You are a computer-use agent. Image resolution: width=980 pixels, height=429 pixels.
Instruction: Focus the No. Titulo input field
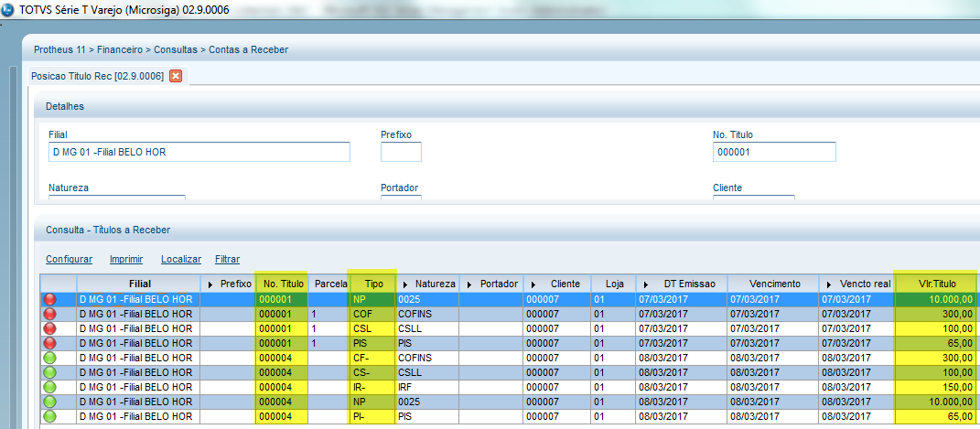pyautogui.click(x=774, y=152)
